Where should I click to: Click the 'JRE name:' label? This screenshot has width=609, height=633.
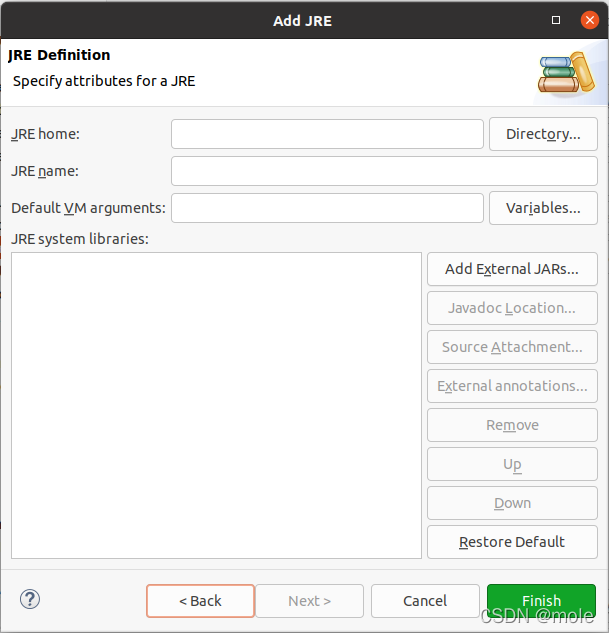45,171
